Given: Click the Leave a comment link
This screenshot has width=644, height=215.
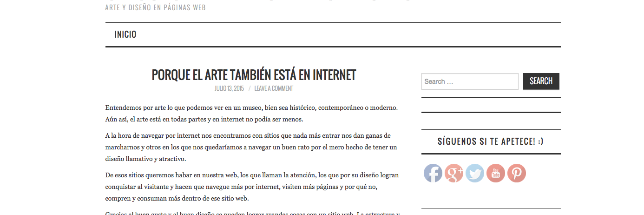Looking at the screenshot, I should pos(274,88).
